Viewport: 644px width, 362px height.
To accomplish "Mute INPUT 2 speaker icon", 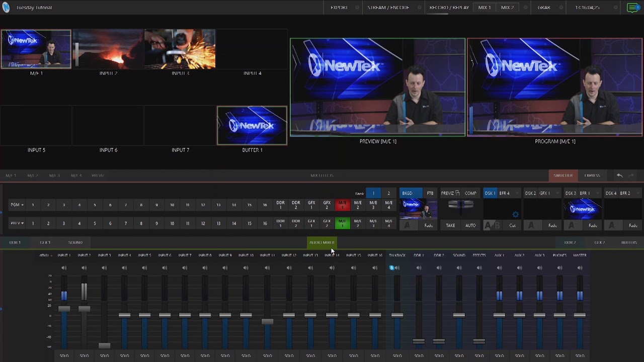I will 84,268.
